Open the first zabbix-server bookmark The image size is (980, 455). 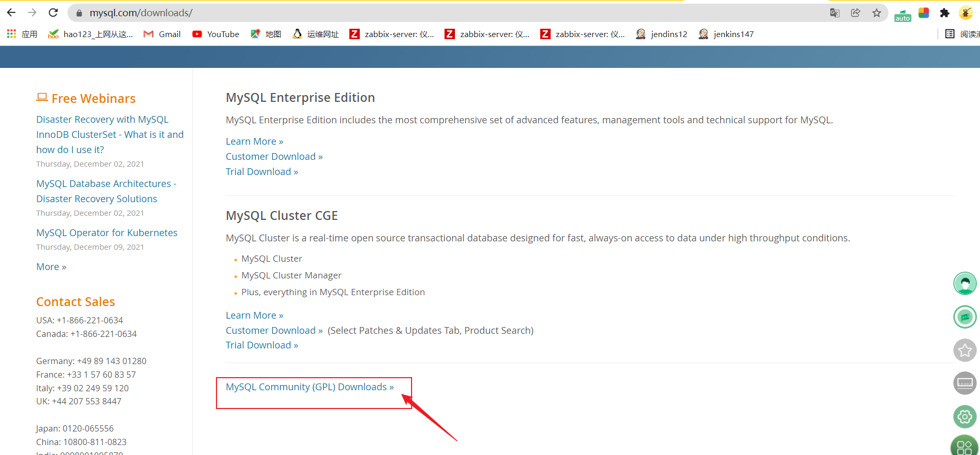coord(392,34)
